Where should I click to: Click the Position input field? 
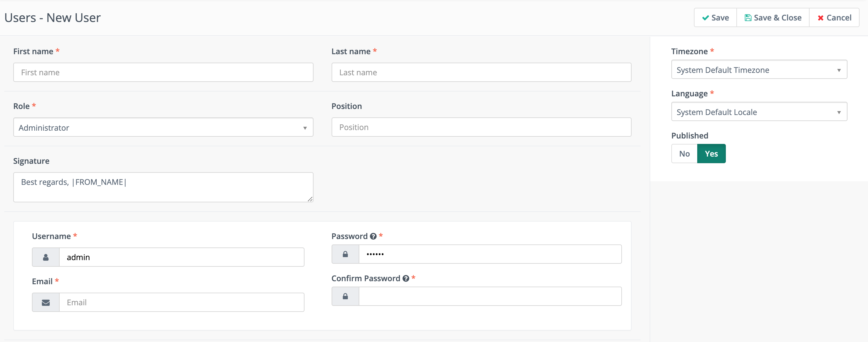(481, 127)
